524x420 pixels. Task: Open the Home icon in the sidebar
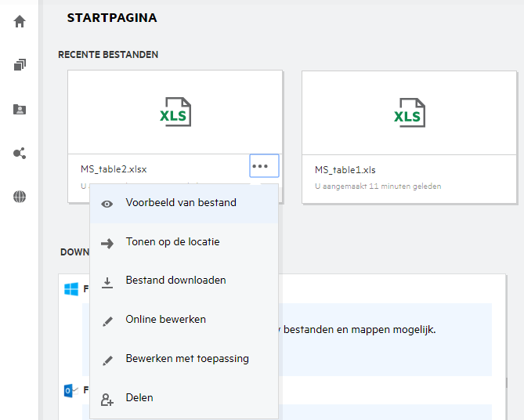[x=20, y=21]
